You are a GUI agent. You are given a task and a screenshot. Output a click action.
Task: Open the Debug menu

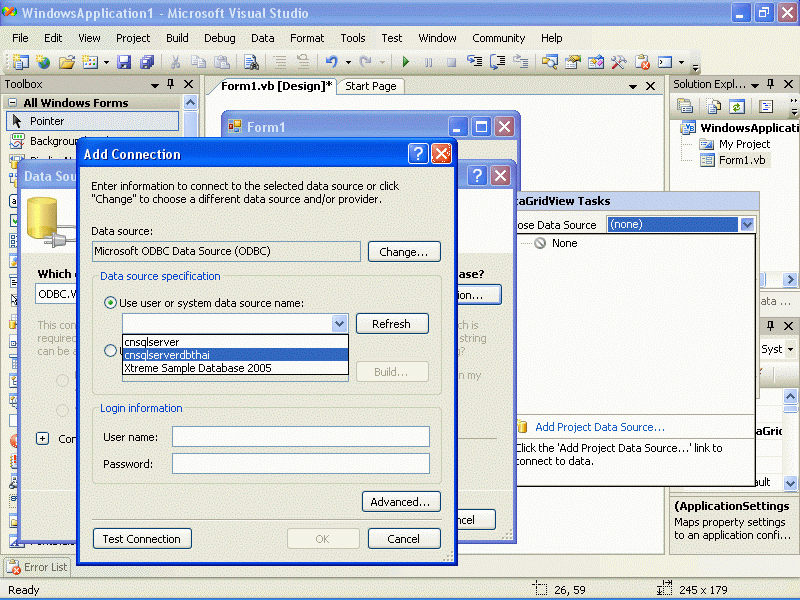click(220, 38)
